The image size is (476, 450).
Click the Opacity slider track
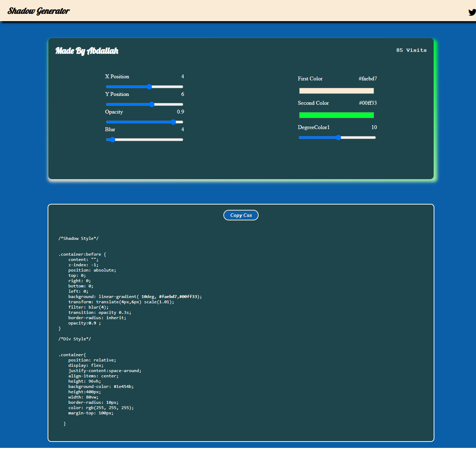(145, 122)
